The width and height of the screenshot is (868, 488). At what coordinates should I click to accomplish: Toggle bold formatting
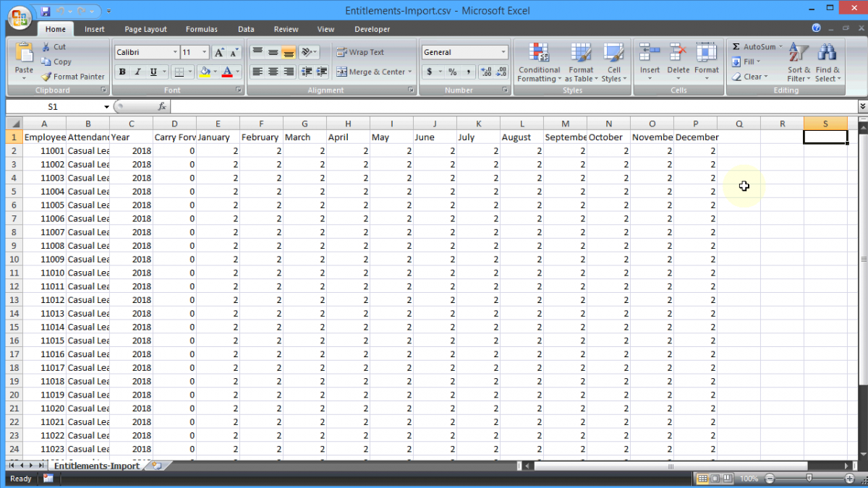pos(122,72)
